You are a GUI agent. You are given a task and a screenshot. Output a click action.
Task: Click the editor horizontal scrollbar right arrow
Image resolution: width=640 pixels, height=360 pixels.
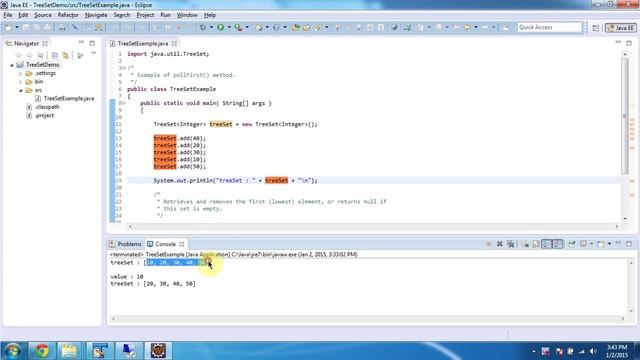coord(617,227)
